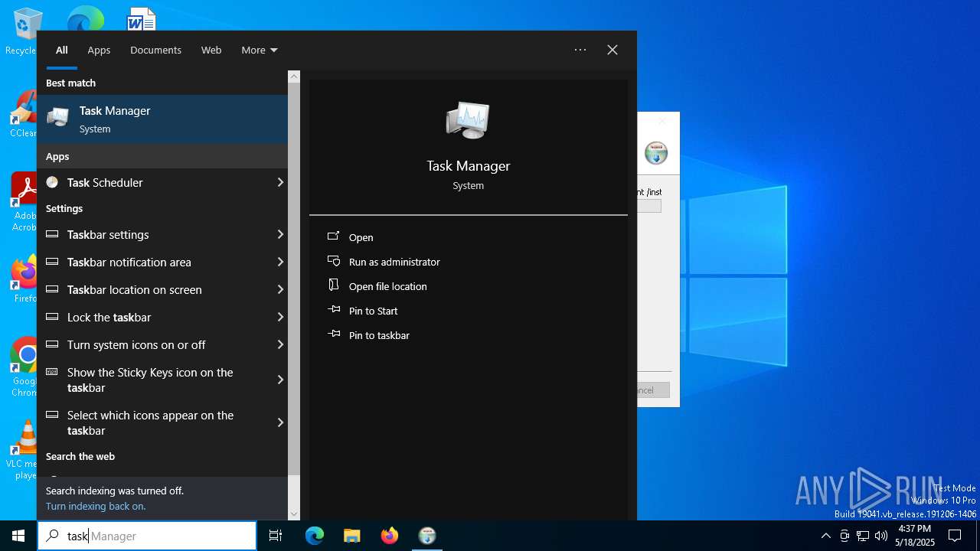Screen dimensions: 980x551
Task: Click the volume icon in system tray
Action: tap(881, 536)
